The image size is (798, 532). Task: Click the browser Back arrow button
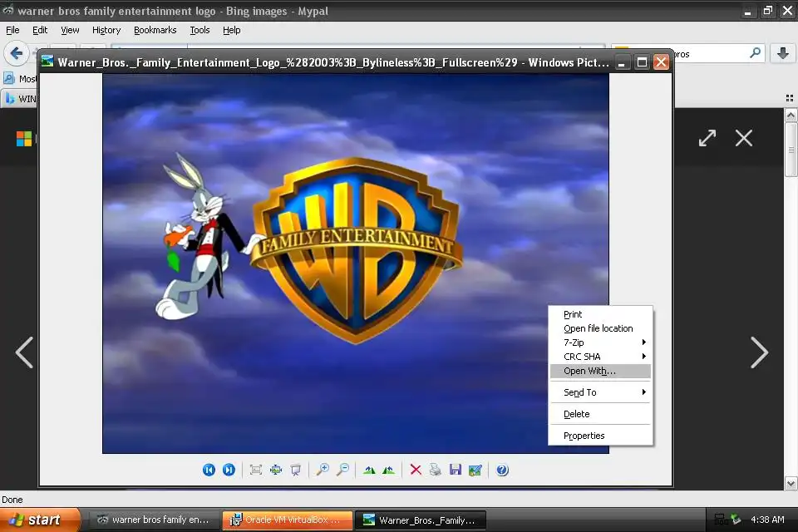17,53
